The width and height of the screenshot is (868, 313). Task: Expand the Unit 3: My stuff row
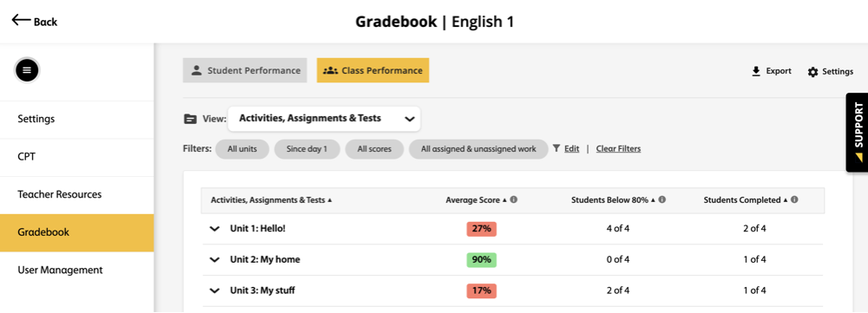214,290
